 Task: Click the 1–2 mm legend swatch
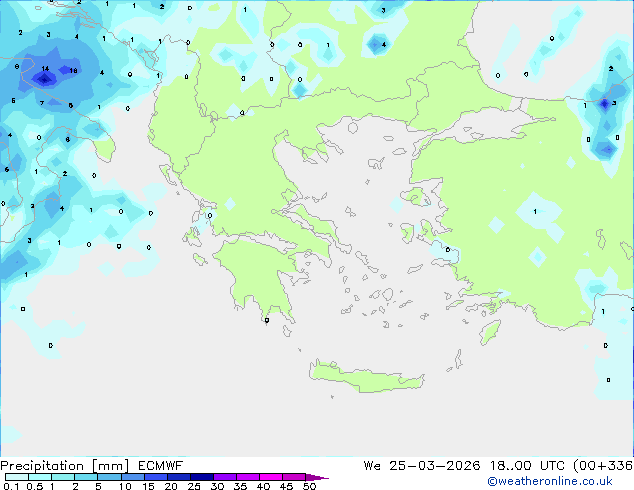click(x=63, y=477)
